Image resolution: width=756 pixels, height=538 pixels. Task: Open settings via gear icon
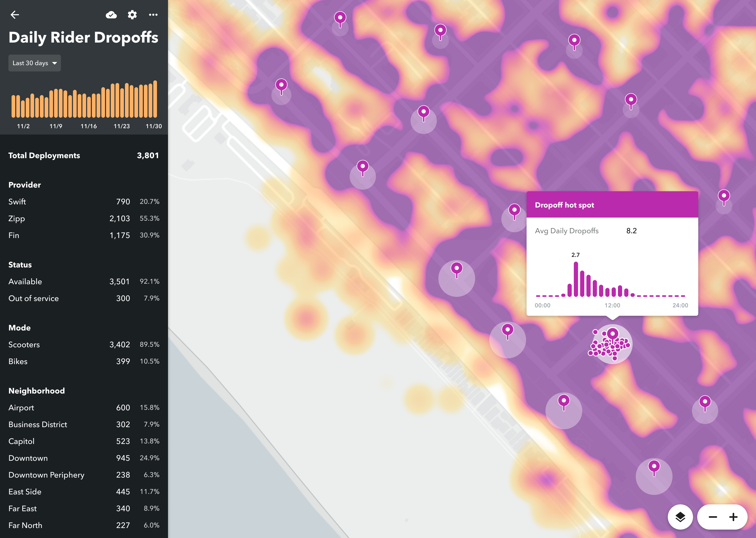(132, 14)
